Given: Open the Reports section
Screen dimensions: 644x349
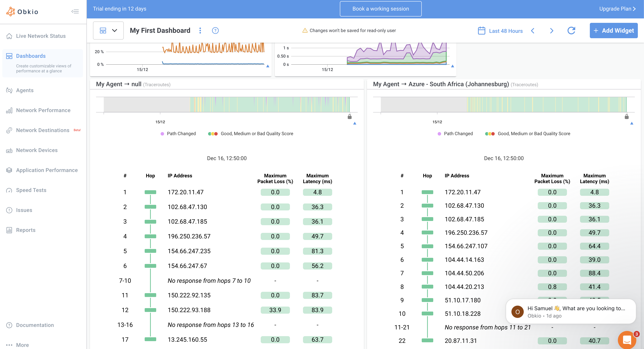Looking at the screenshot, I should (x=26, y=230).
